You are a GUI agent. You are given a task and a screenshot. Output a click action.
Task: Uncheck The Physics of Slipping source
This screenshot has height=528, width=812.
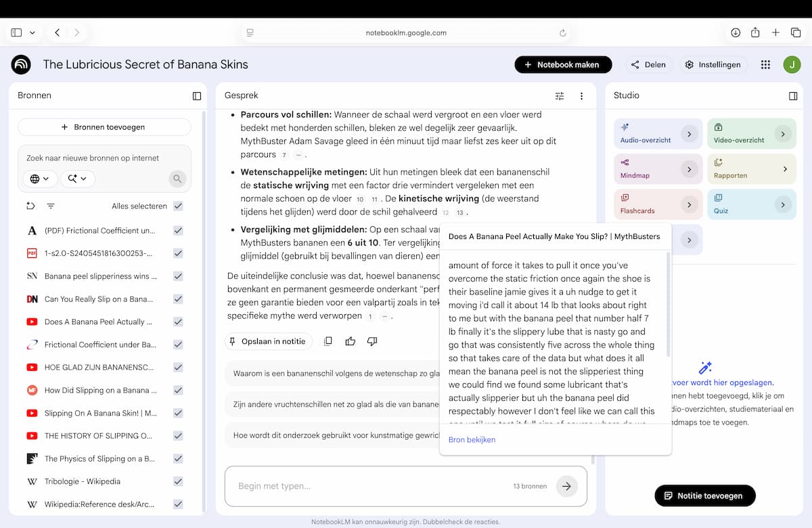coord(178,458)
